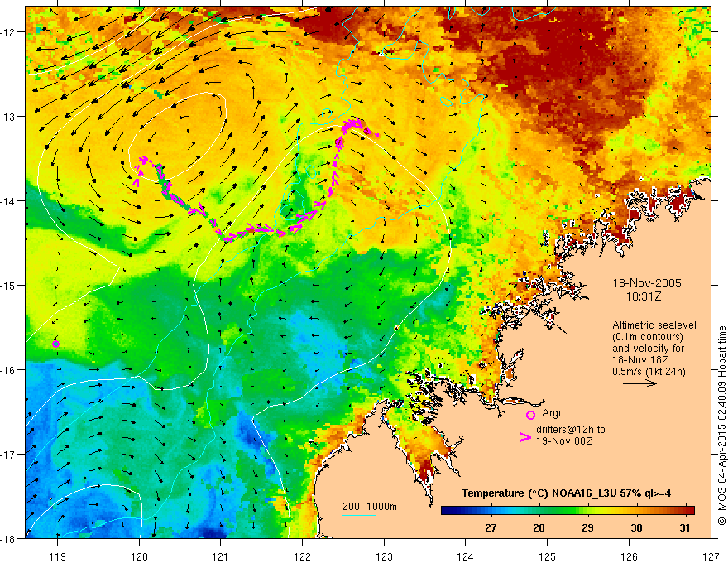Click the 28 tick on temperature scale
728x563 pixels.
click(x=539, y=527)
